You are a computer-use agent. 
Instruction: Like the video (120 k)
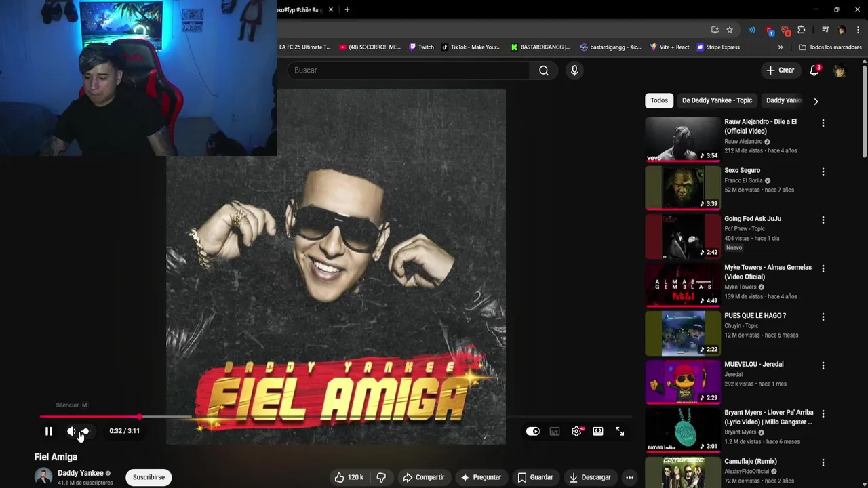[349, 477]
